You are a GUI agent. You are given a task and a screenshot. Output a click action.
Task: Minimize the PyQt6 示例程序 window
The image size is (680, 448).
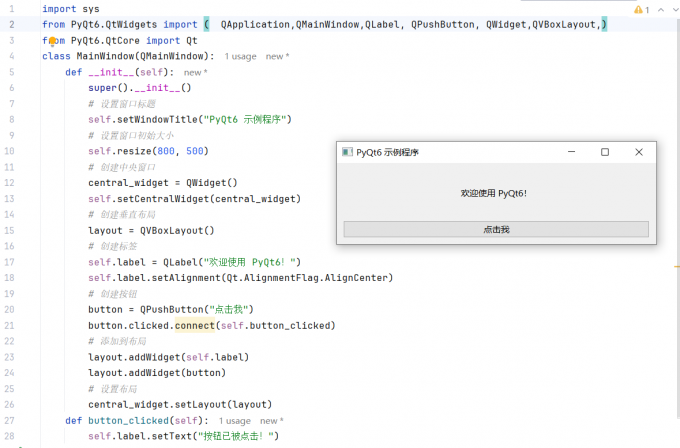click(572, 152)
